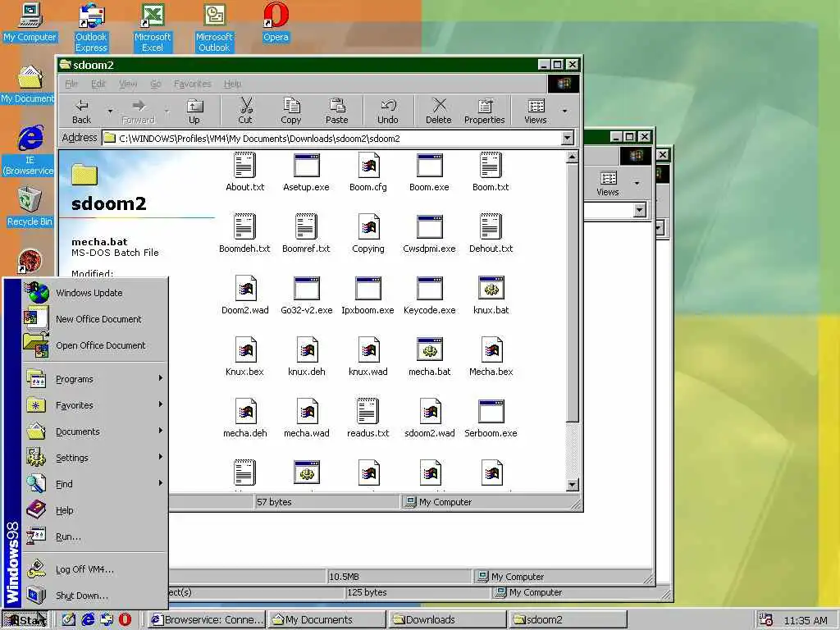Screen dimensions: 840x630
Task: Select the Doom2.wad file
Action: pyautogui.click(x=244, y=294)
